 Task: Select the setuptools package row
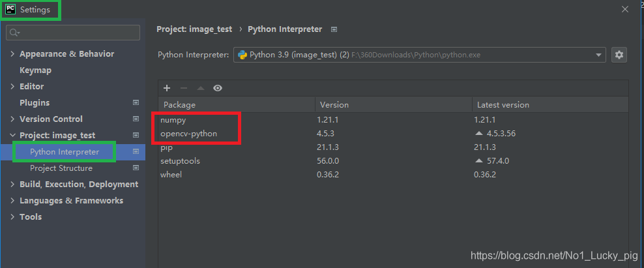(x=393, y=160)
